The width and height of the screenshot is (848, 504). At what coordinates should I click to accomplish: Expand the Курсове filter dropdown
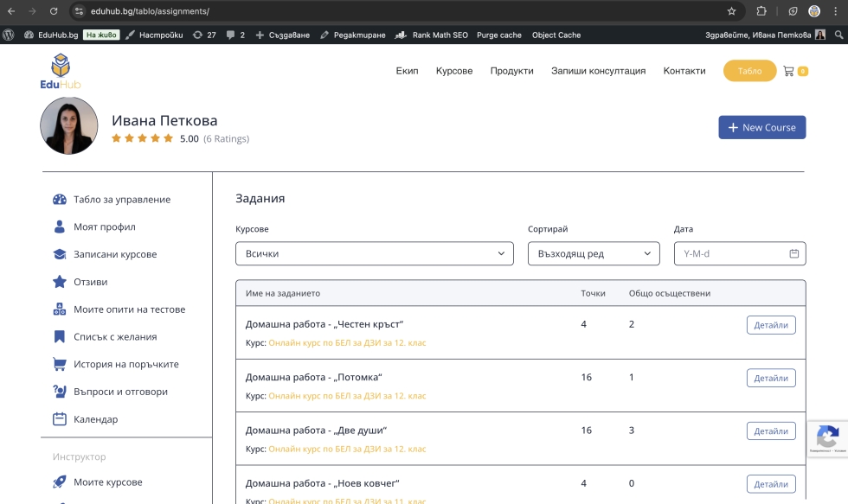click(375, 254)
